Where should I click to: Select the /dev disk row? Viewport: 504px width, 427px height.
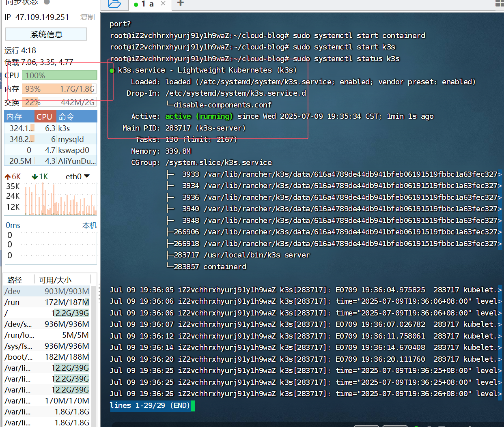click(x=47, y=291)
